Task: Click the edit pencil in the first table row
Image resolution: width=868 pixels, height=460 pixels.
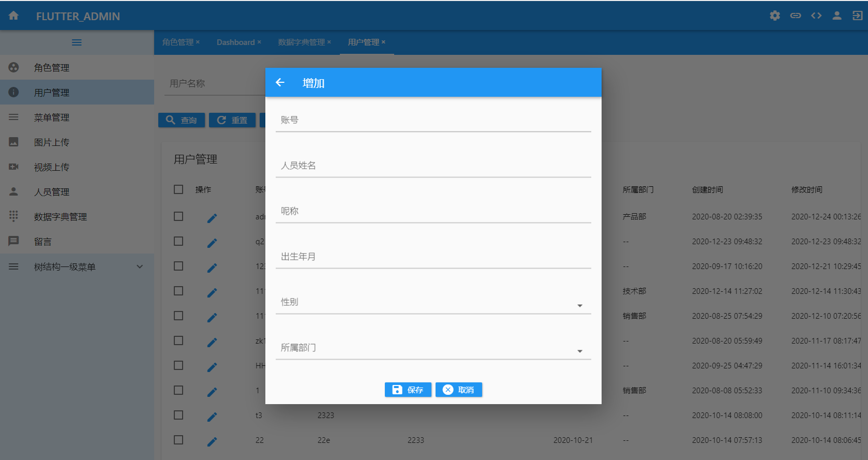Action: [212, 218]
